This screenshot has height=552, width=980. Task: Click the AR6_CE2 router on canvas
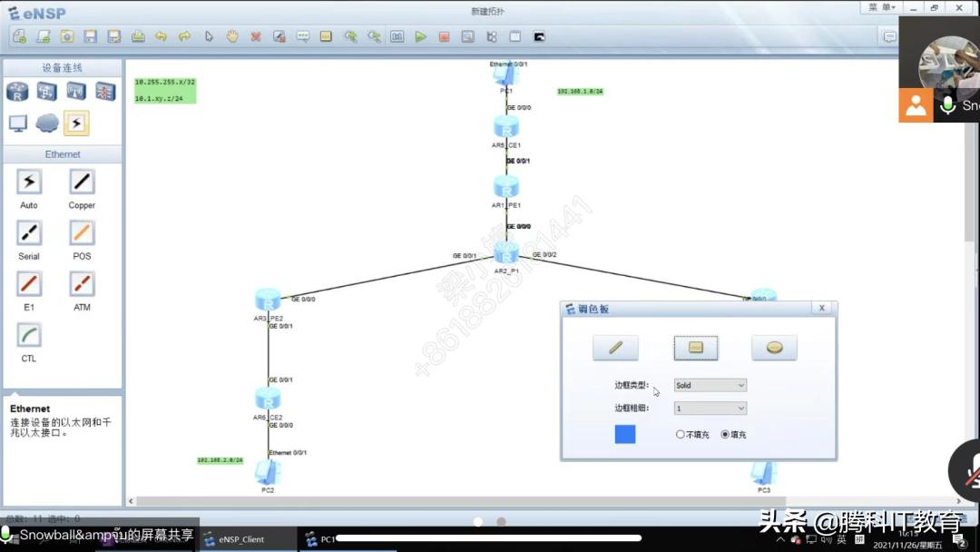(x=268, y=399)
